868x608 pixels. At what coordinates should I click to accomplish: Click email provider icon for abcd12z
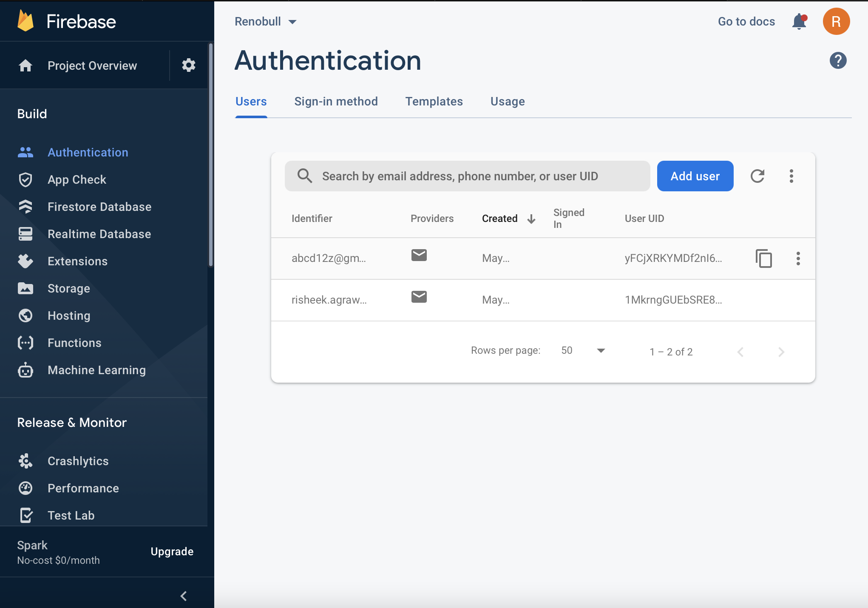[x=419, y=255]
